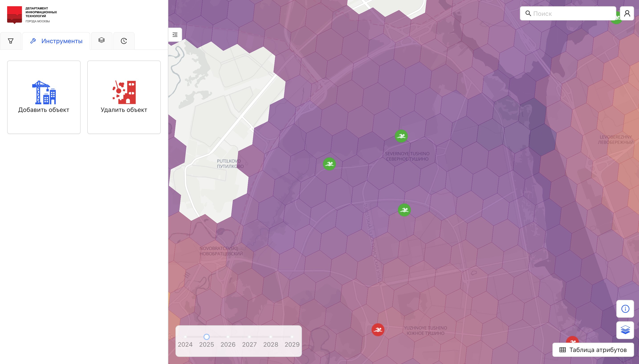This screenshot has width=639, height=364.
Task: Open the filter funnel tab
Action: click(10, 41)
